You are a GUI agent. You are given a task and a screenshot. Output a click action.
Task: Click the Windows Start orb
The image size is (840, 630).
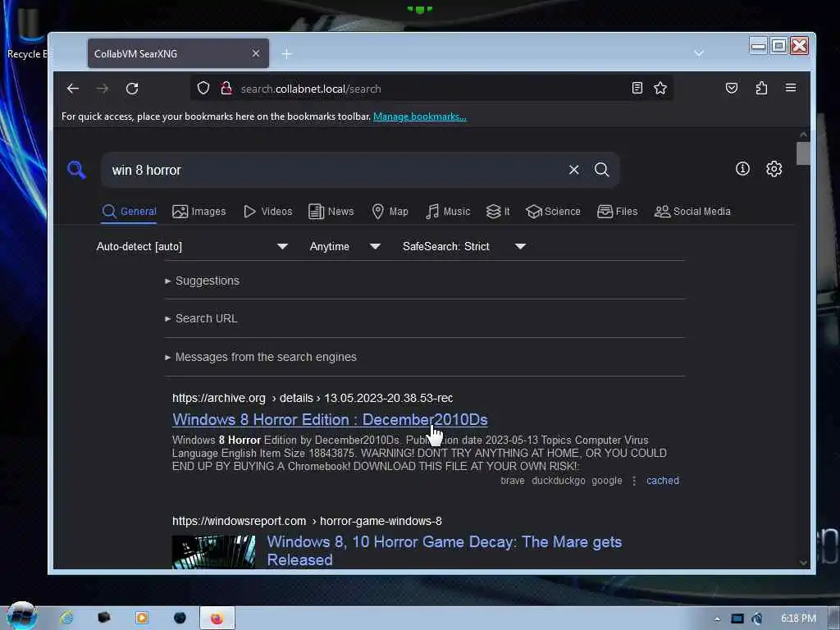[22, 616]
